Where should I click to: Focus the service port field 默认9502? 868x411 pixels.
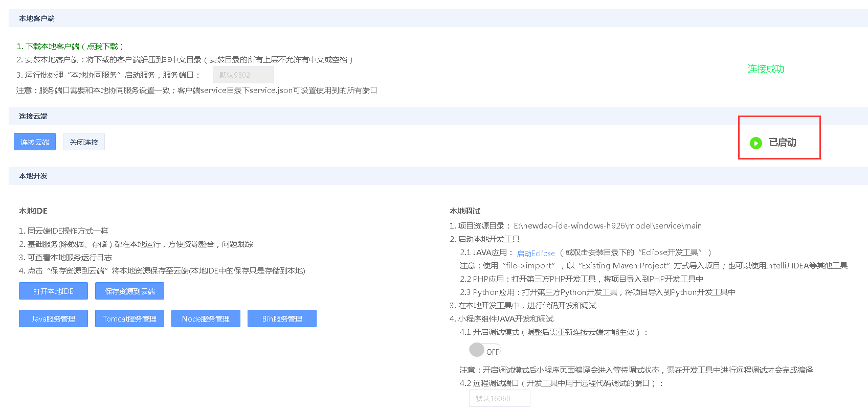[x=243, y=75]
